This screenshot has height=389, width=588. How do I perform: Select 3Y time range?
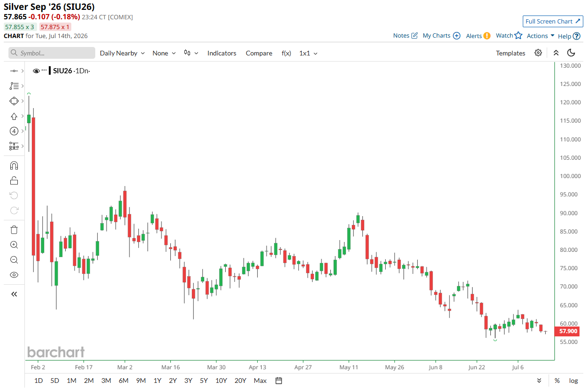188,381
